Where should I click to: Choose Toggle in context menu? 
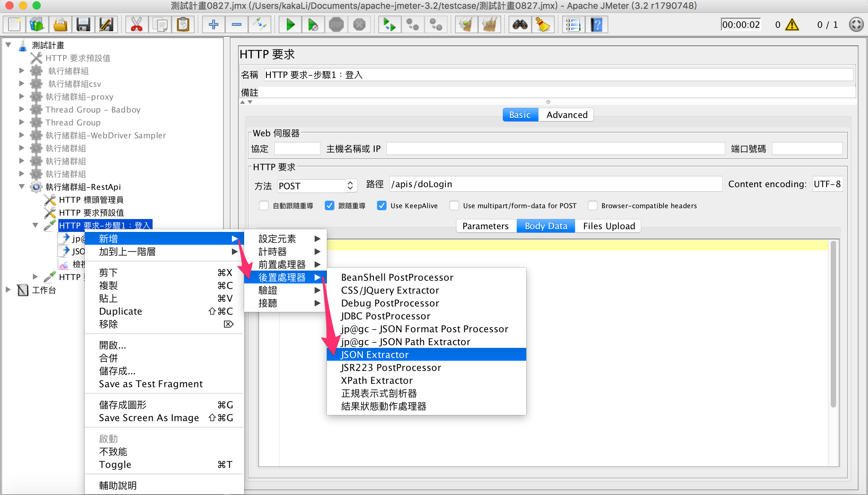coord(164,464)
